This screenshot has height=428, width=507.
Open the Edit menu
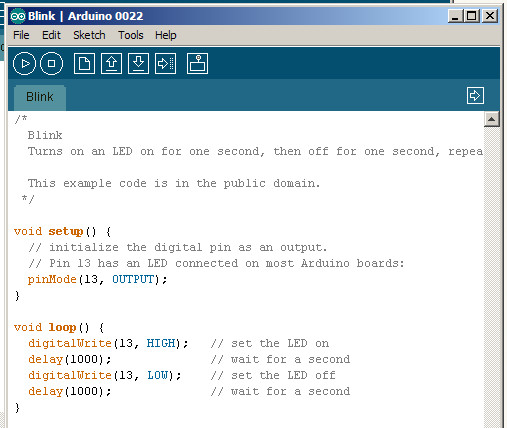(x=51, y=35)
